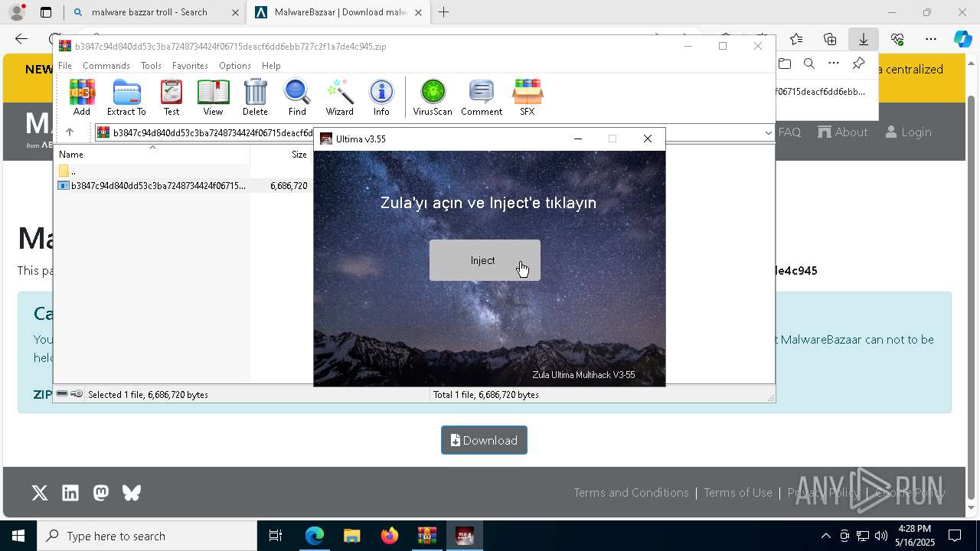Pin the downloads panel
980x551 pixels.
[858, 64]
